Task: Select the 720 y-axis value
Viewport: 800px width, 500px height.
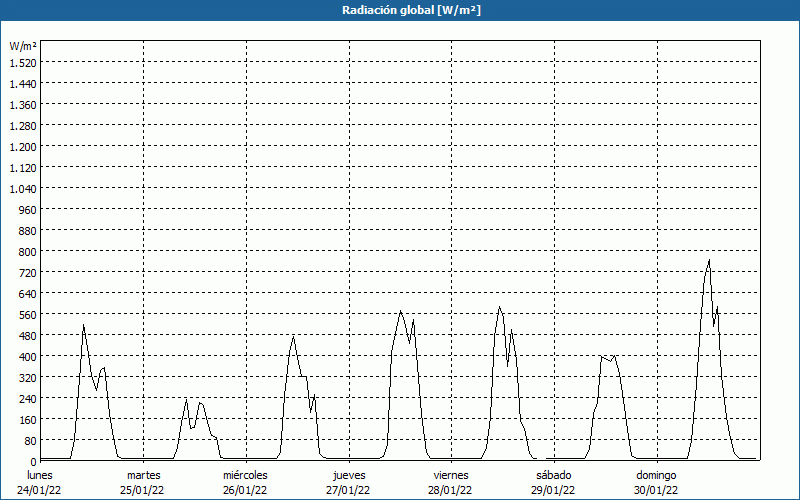Action: (28, 272)
